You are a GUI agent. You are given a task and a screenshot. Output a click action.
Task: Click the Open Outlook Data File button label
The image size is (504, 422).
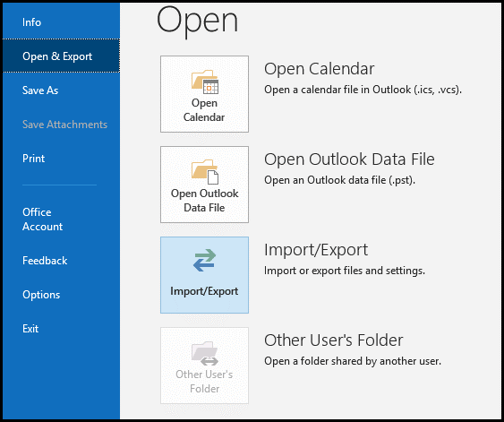tap(204, 201)
